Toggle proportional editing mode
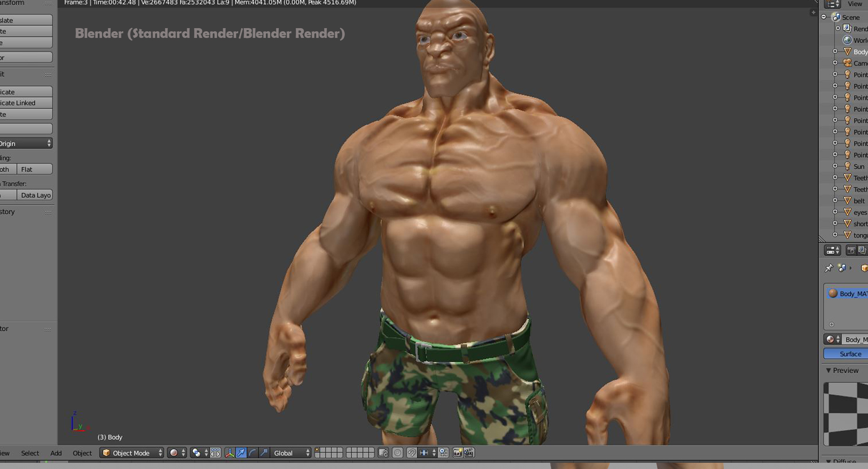This screenshot has height=469, width=868. click(x=397, y=453)
